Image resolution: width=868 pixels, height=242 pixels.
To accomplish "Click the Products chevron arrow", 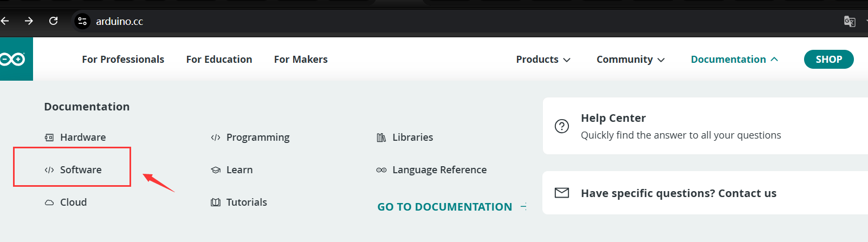I will pyautogui.click(x=567, y=60).
